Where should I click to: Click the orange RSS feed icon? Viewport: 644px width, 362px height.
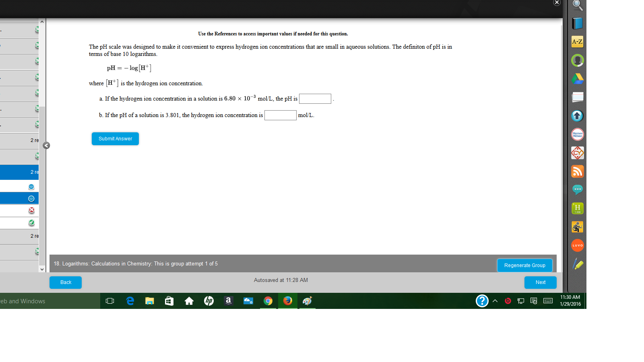tap(578, 171)
